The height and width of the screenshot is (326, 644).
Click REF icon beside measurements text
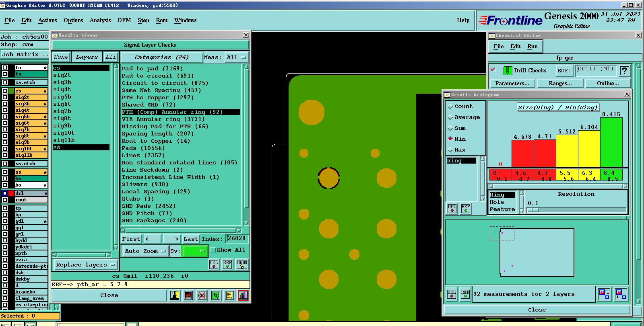(x=465, y=294)
